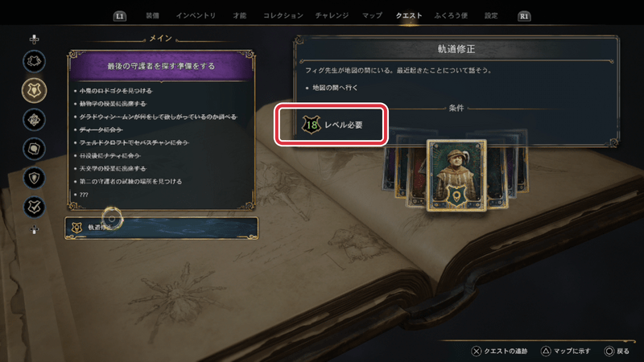Image resolution: width=644 pixels, height=362 pixels.
Task: Open the fourth sidebar quest category icon
Action: (34, 149)
